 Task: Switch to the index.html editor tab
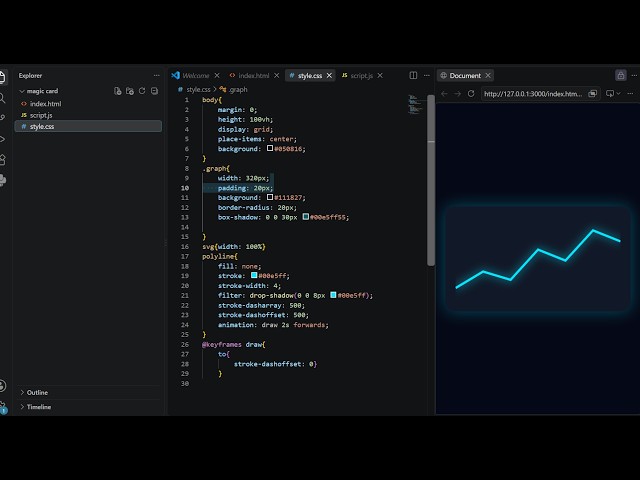253,76
